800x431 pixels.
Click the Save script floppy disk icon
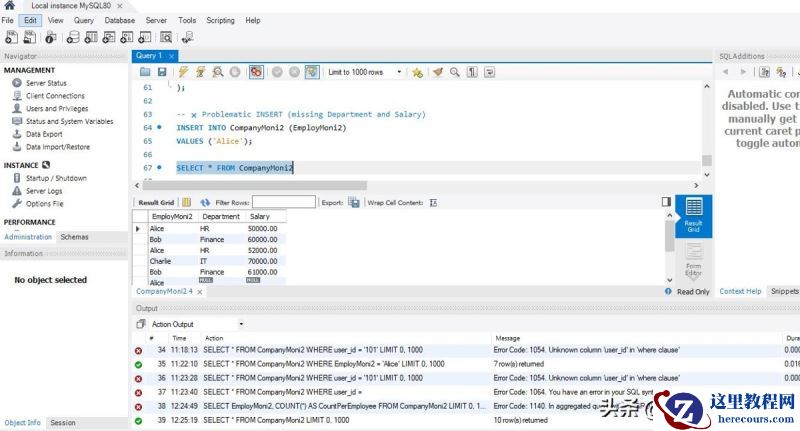pos(162,72)
